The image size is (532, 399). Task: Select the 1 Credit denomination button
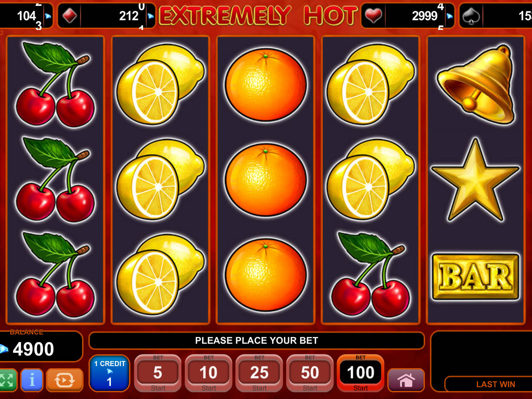point(109,373)
